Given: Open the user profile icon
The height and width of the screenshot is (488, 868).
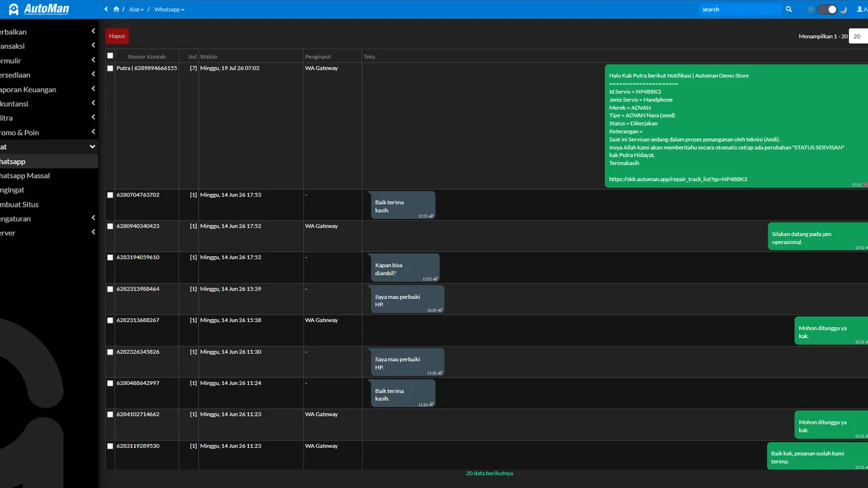Looking at the screenshot, I should click(860, 9).
